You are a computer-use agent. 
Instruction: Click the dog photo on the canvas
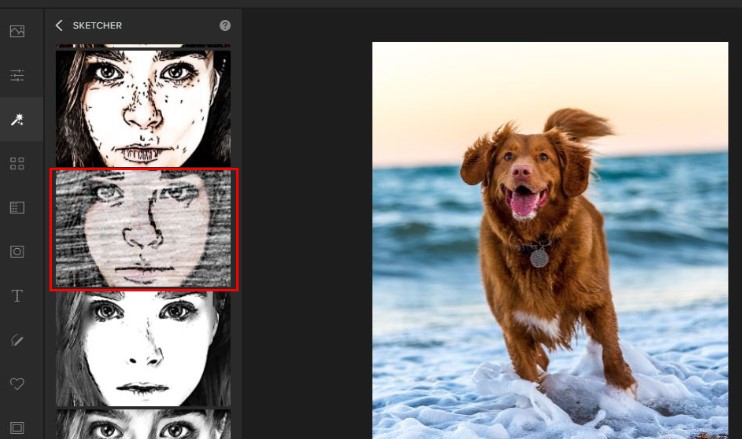tap(550, 240)
